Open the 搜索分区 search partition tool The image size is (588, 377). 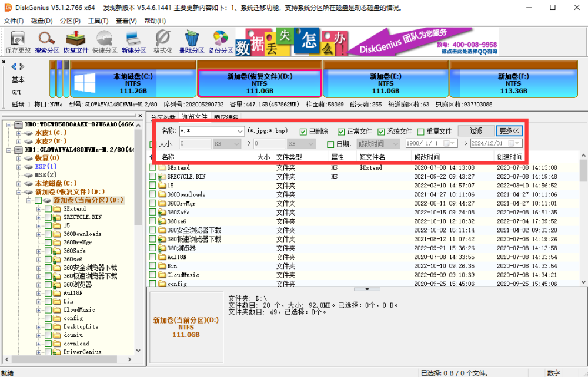(47, 42)
